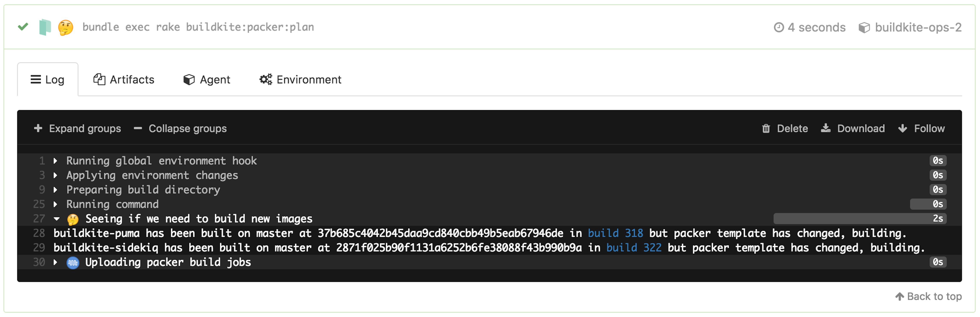The image size is (980, 317).
Task: Click Expand groups button
Action: point(78,128)
